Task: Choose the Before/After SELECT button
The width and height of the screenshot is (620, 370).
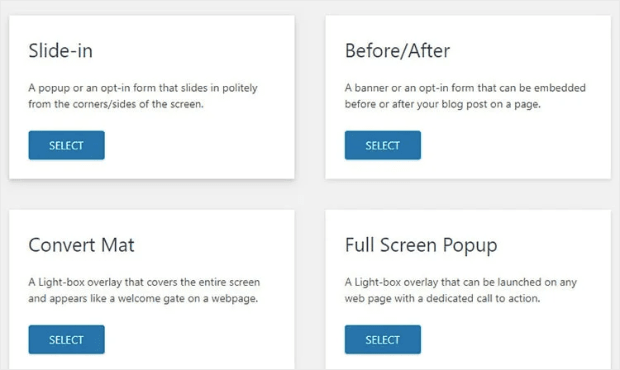Action: [x=383, y=145]
